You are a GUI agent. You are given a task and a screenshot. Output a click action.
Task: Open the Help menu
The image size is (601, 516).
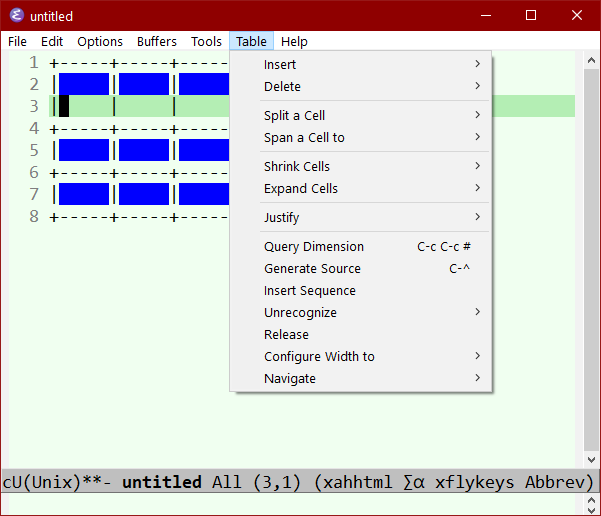coord(294,41)
